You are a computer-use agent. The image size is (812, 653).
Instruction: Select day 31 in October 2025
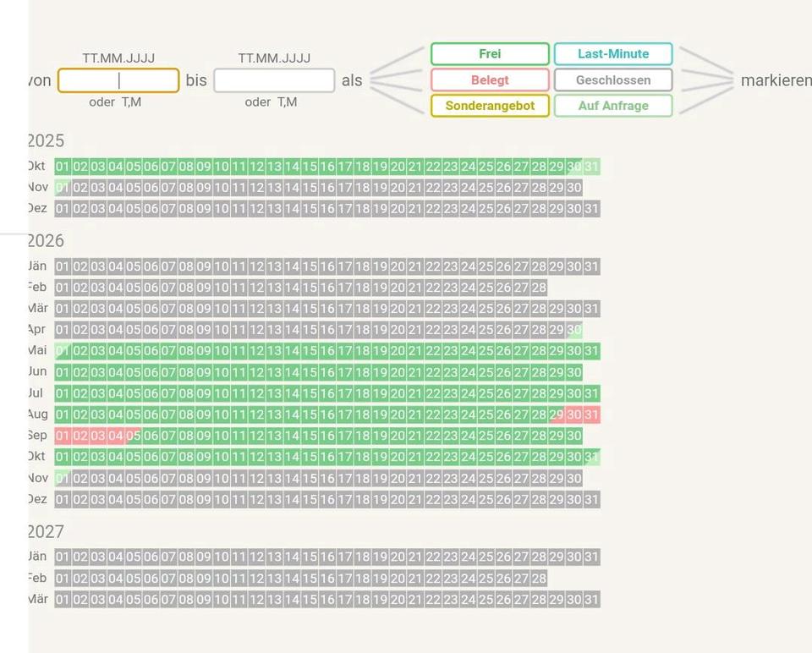(591, 167)
